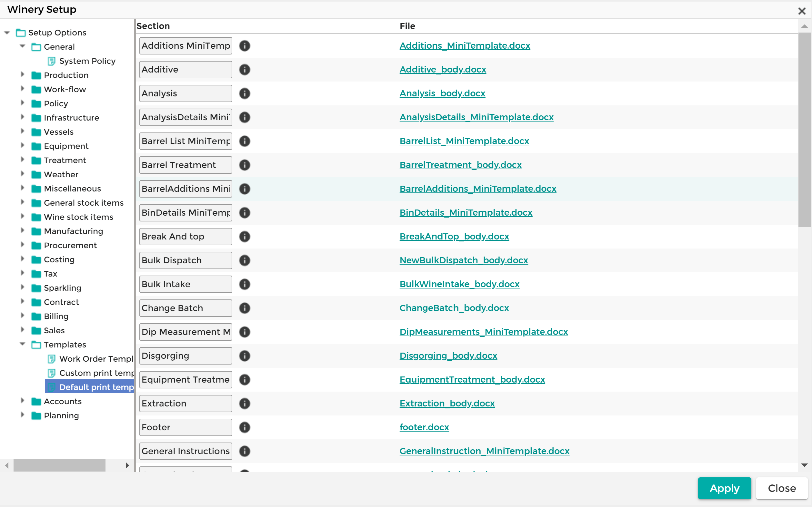This screenshot has height=507, width=812.
Task: Select Manufacturing in the setup tree
Action: click(74, 231)
